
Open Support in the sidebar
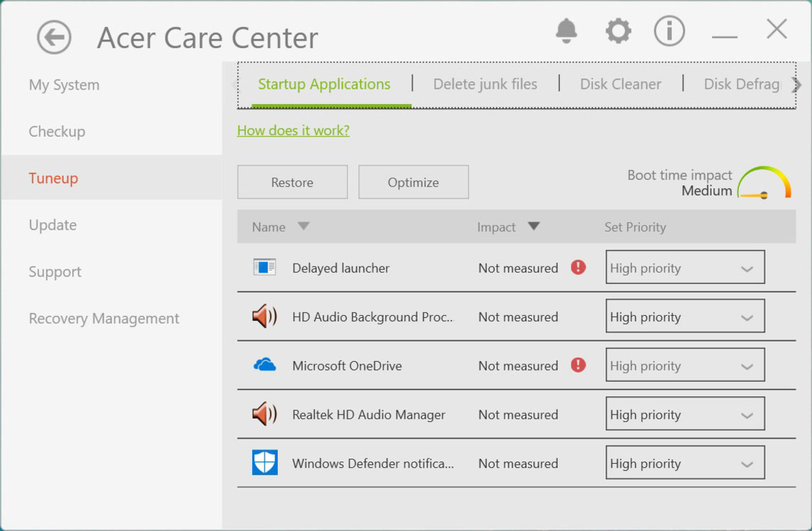[55, 271]
